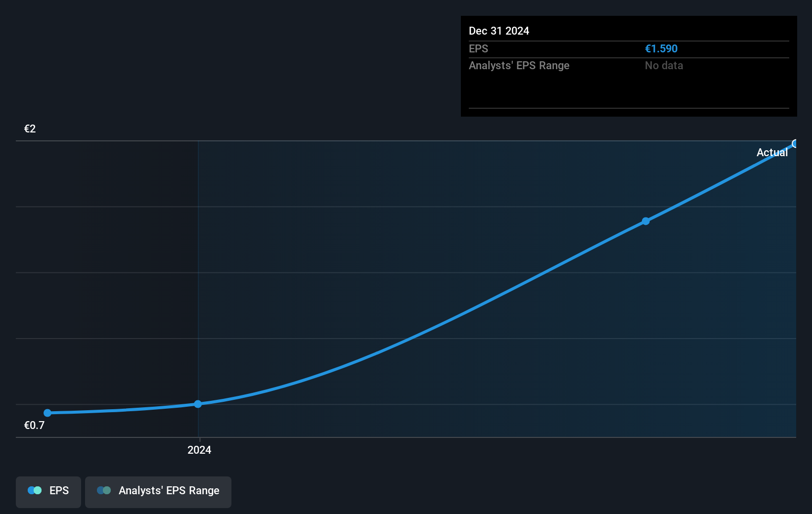Image resolution: width=812 pixels, height=514 pixels.
Task: Click the €2 y-axis label
Action: tap(30, 129)
